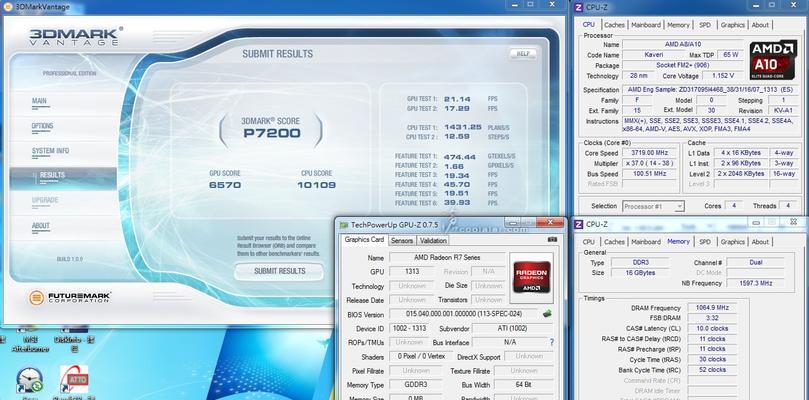Click the GPU-Z Name field AMD Radeon R7 Series
This screenshot has height=400, width=809.
(447, 258)
